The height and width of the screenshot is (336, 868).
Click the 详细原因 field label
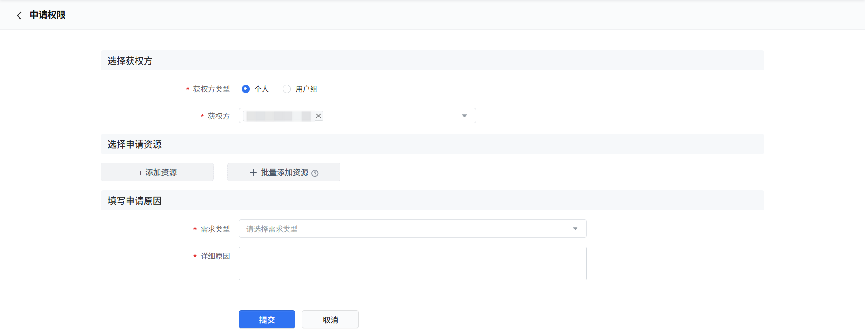click(x=215, y=256)
